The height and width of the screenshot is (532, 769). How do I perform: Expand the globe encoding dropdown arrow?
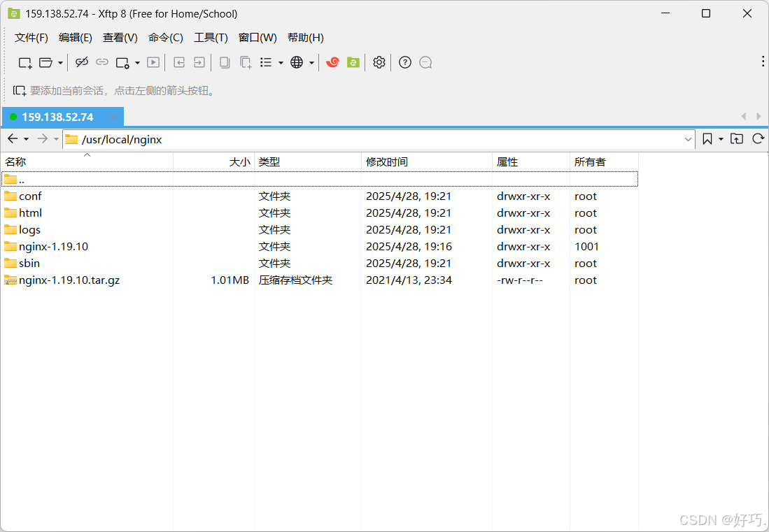click(x=311, y=63)
